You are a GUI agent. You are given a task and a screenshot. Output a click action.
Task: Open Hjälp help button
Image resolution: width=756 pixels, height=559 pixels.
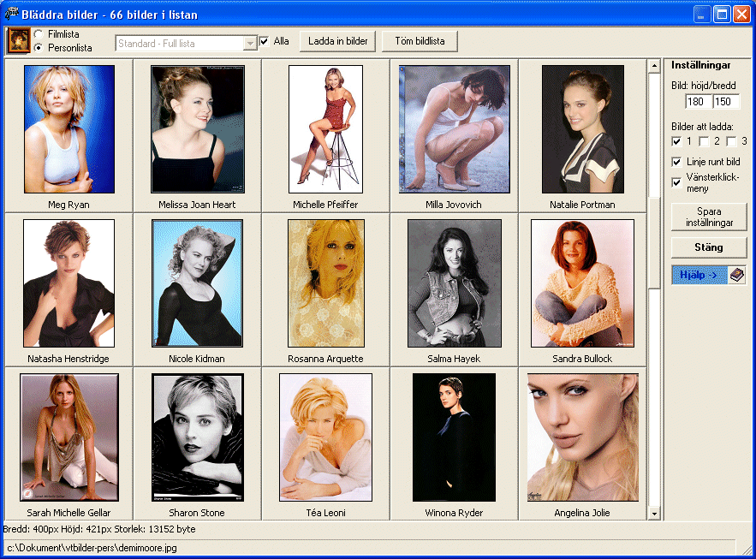pyautogui.click(x=699, y=275)
